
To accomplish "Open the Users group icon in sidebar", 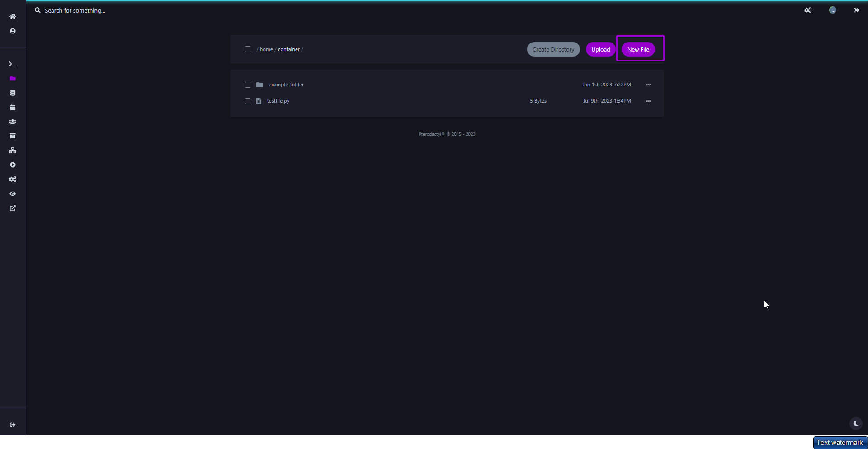I will [13, 122].
